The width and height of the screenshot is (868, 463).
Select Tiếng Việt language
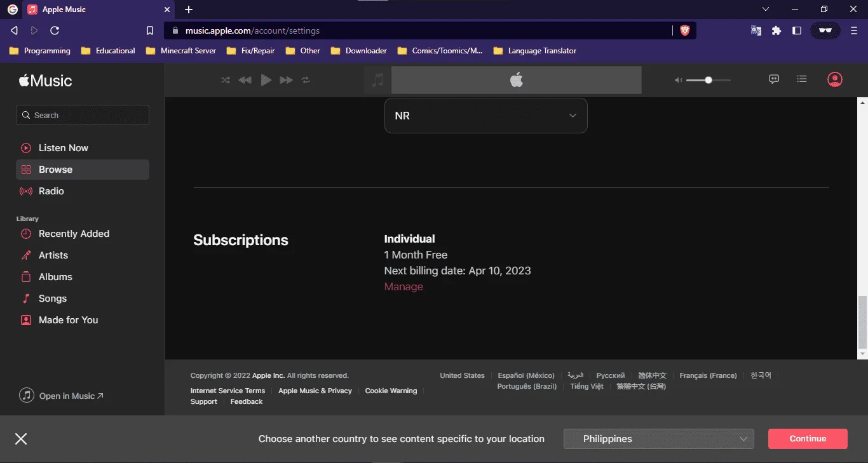pos(587,386)
